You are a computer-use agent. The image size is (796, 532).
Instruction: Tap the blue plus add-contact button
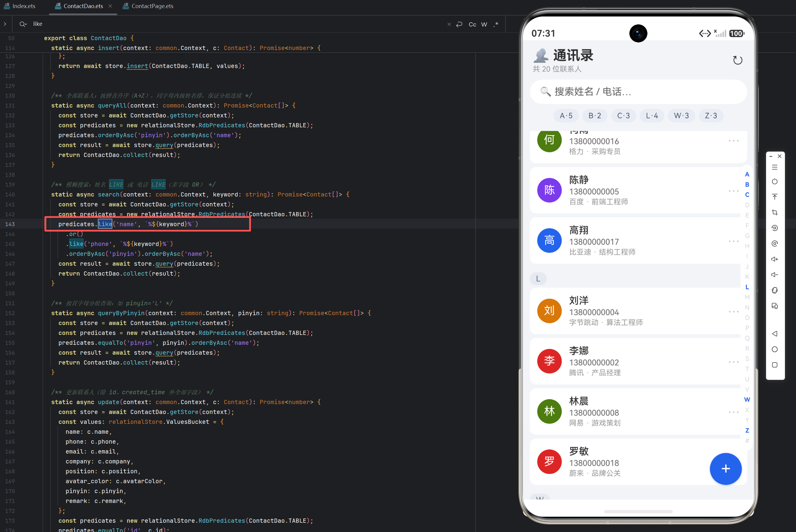pyautogui.click(x=725, y=469)
